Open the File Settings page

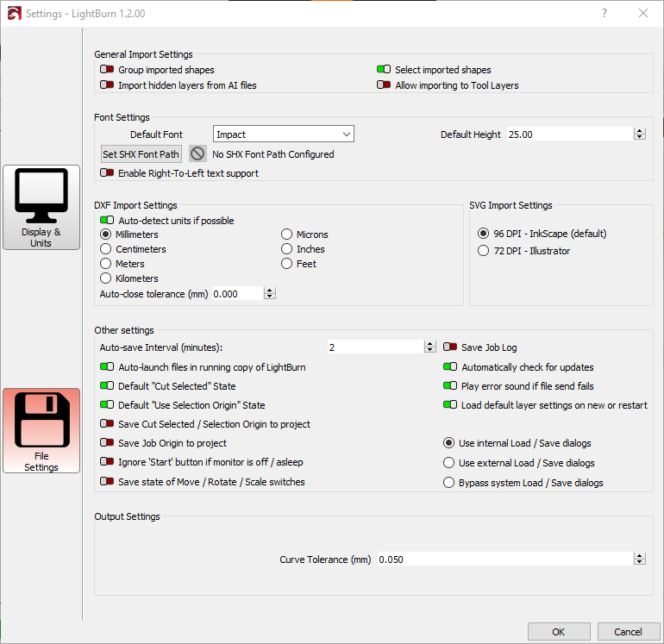coord(41,430)
